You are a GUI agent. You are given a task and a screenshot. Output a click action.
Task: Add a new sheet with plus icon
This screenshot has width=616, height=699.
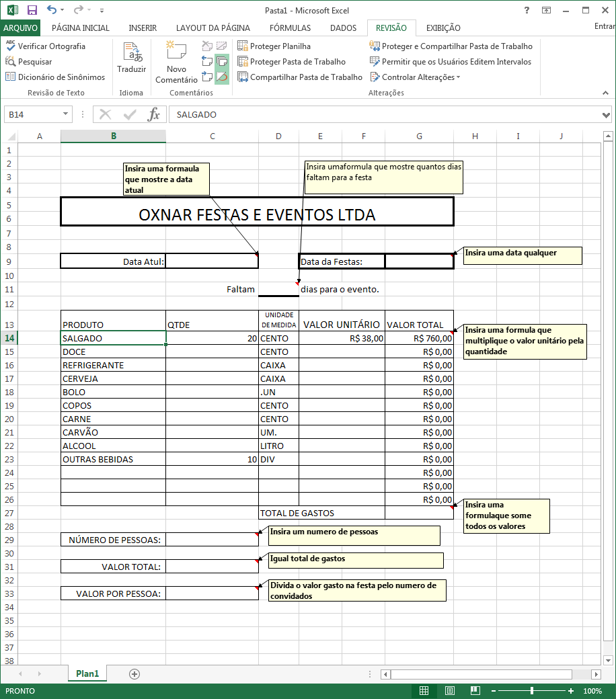click(x=134, y=673)
